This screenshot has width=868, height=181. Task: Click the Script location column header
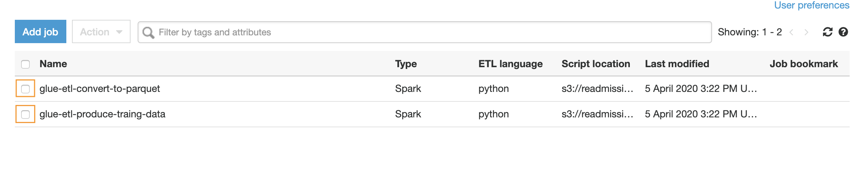pos(596,64)
